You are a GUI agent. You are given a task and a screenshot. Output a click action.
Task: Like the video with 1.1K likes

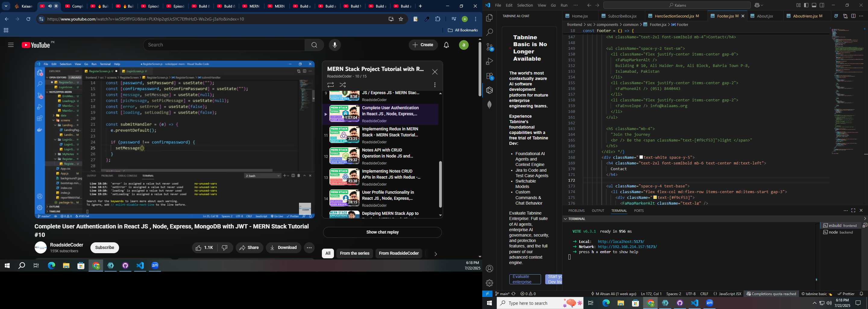pos(204,248)
